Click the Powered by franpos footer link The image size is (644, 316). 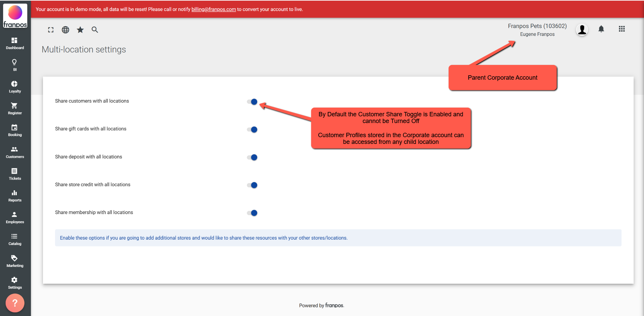click(321, 305)
